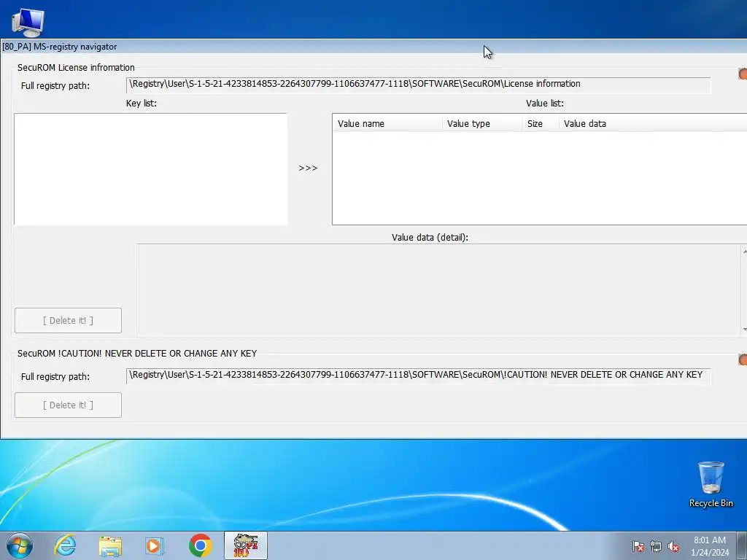The height and width of the screenshot is (560, 747).
Task: Click the 'Value data (detail):' label
Action: pos(430,238)
